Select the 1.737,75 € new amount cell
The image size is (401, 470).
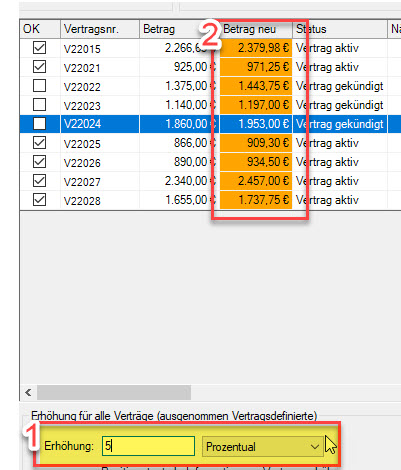click(256, 200)
